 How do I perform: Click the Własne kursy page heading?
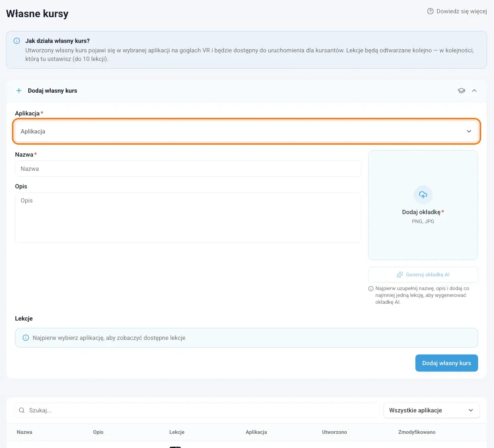point(37,14)
